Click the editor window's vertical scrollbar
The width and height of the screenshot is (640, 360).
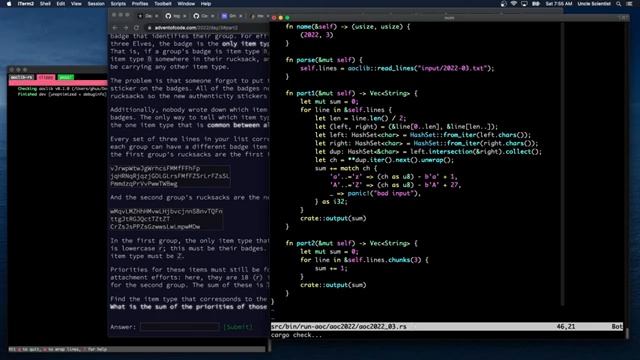[563, 163]
